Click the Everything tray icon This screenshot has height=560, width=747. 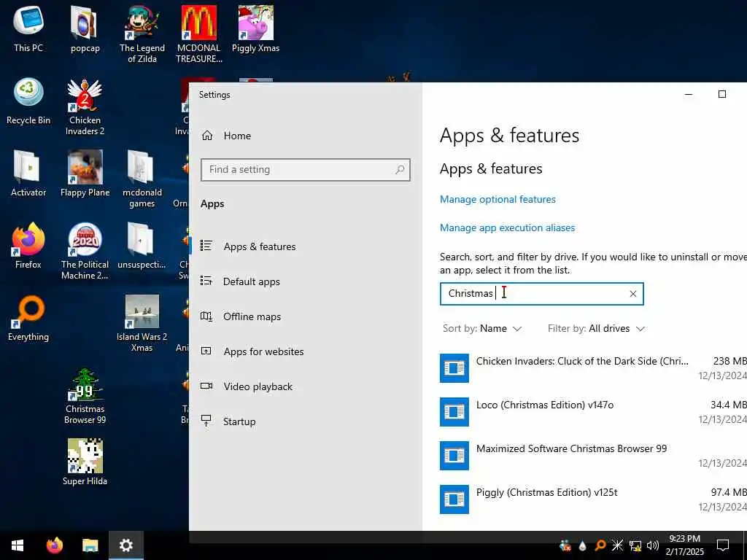(x=600, y=545)
